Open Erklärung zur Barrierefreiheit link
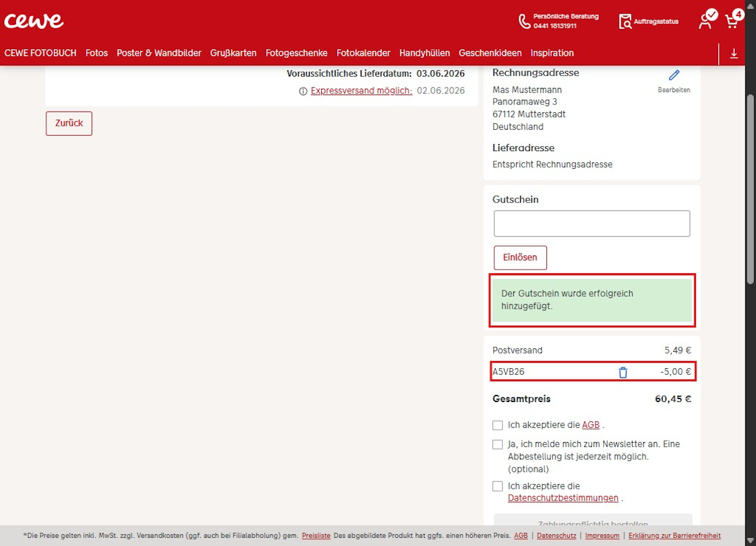This screenshot has width=756, height=546. (x=674, y=536)
